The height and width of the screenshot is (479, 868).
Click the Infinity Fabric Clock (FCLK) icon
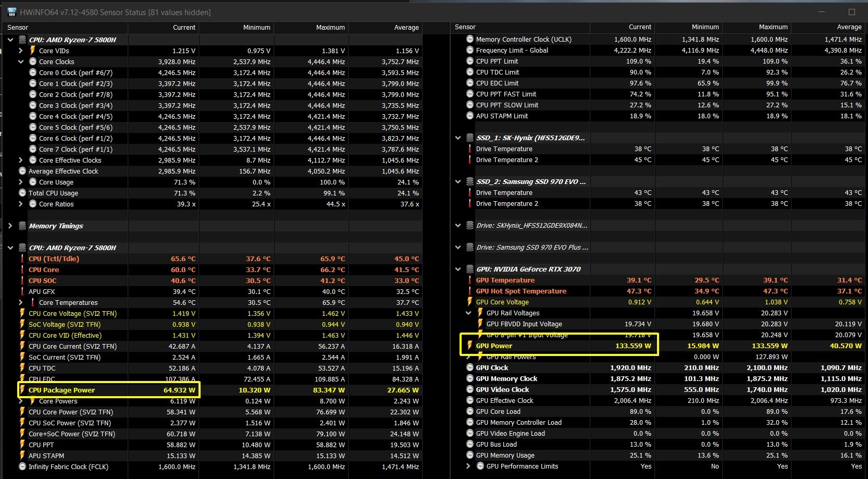point(22,466)
